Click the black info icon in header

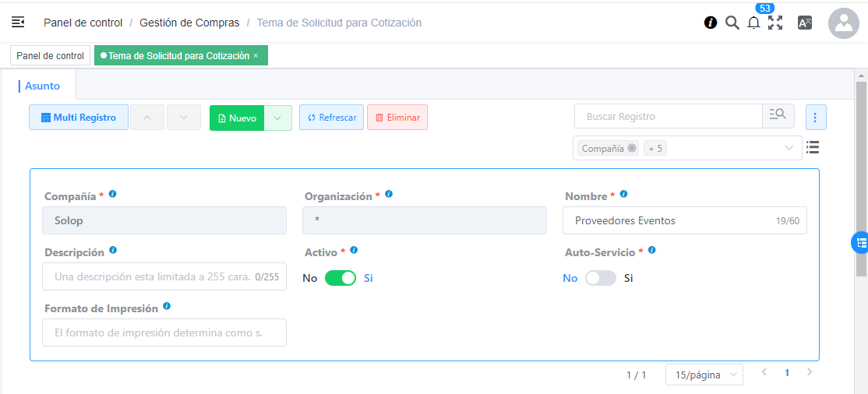click(x=711, y=23)
